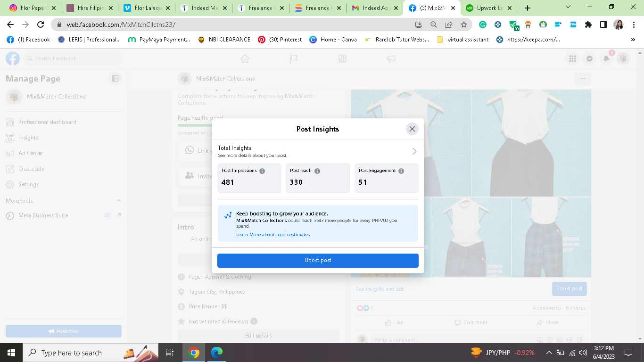Select Create ads in sidebar
This screenshot has width=644, height=362.
coord(64,169)
